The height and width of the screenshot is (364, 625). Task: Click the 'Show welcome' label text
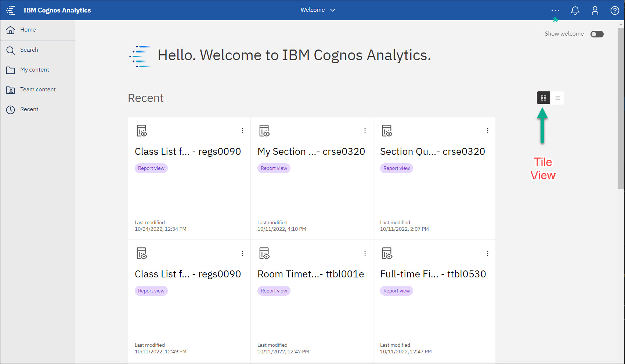564,34
